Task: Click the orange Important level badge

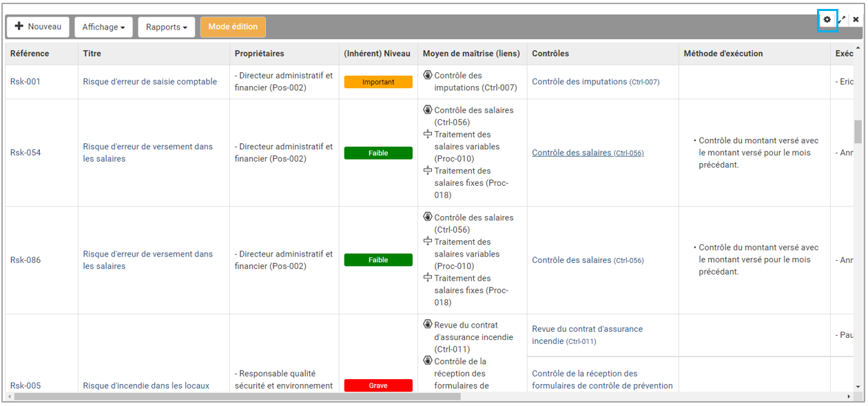Action: coord(378,82)
